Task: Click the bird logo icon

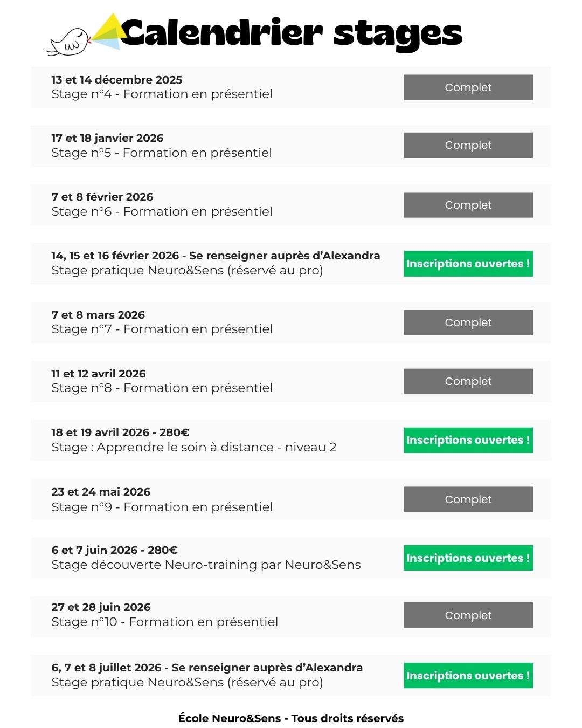Action: click(x=69, y=42)
